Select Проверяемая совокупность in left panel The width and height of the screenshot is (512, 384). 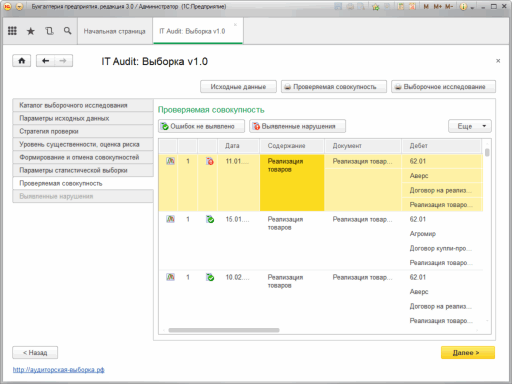(x=83, y=183)
